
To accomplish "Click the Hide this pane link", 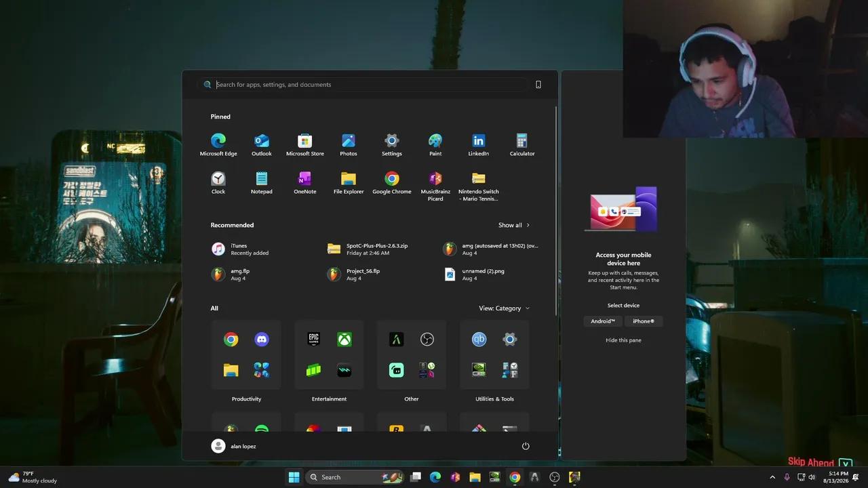I will click(623, 340).
